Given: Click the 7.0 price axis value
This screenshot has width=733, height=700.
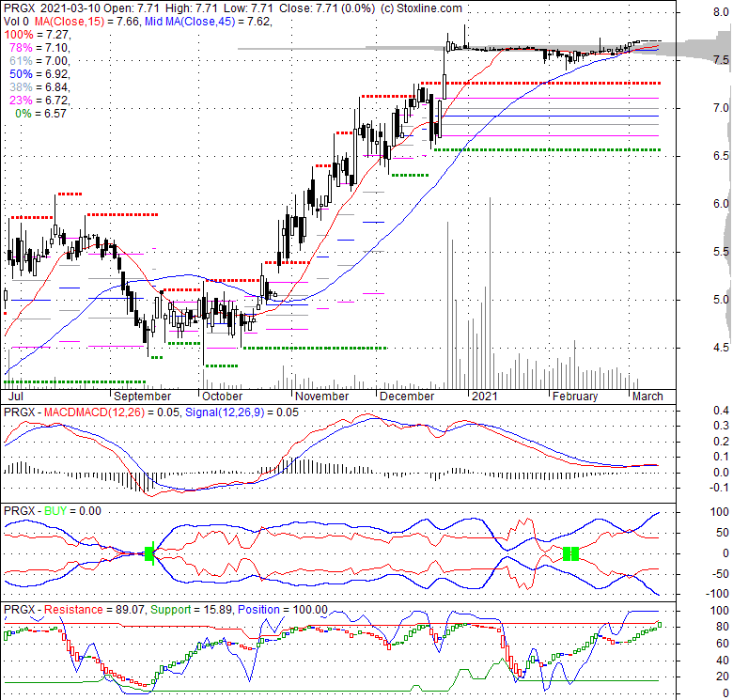Looking at the screenshot, I should click(721, 108).
